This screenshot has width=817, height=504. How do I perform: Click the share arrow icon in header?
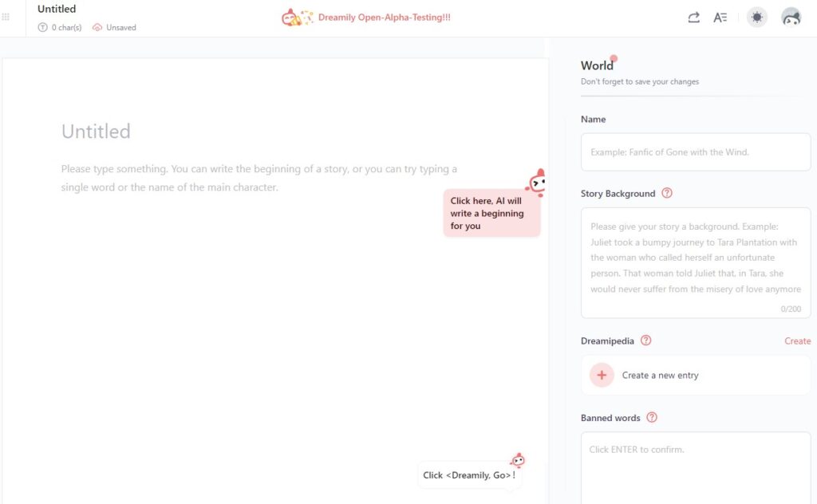(693, 18)
